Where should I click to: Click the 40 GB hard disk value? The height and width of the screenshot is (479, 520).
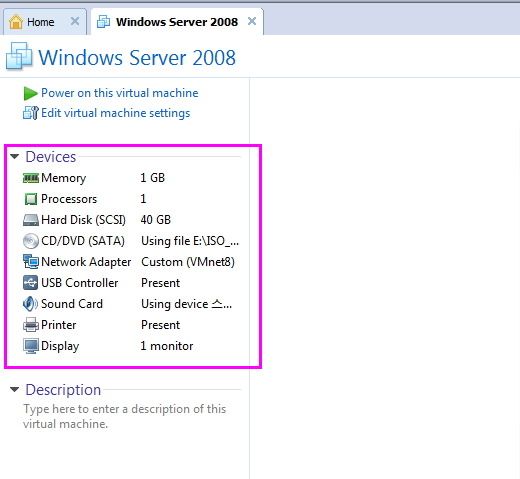(155, 220)
